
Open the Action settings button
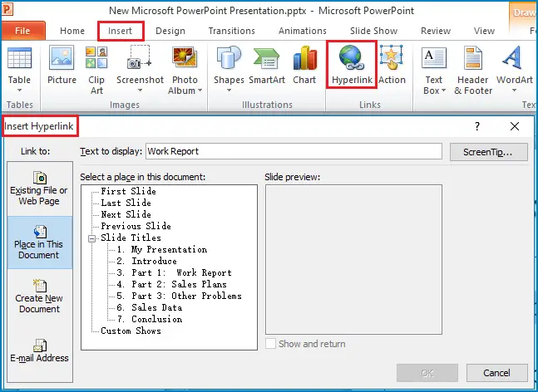point(392,65)
